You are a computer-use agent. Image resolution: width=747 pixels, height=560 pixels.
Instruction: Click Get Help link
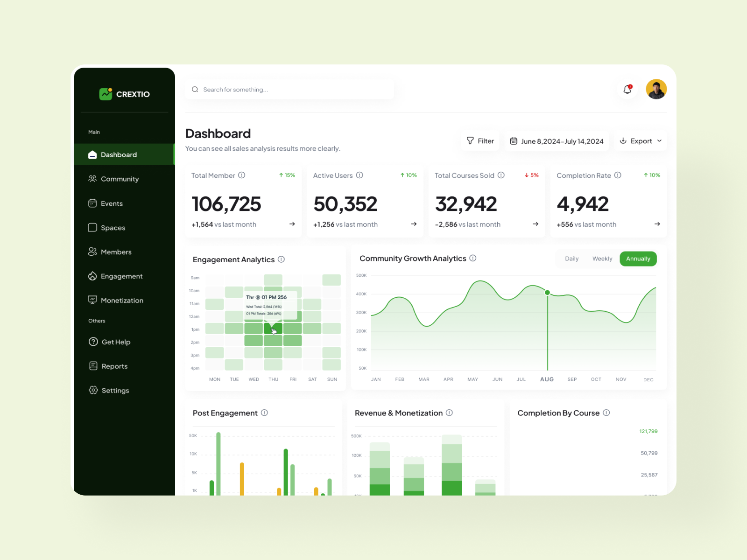click(115, 342)
